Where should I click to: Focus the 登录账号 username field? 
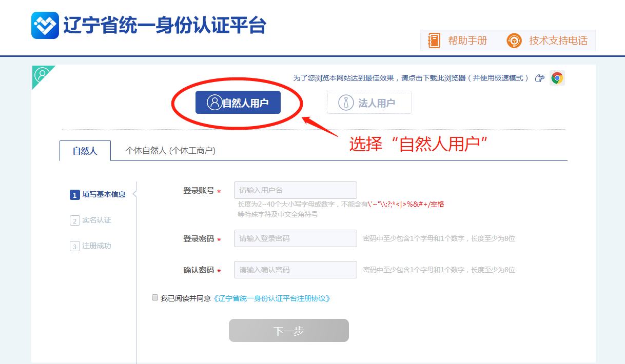(296, 190)
